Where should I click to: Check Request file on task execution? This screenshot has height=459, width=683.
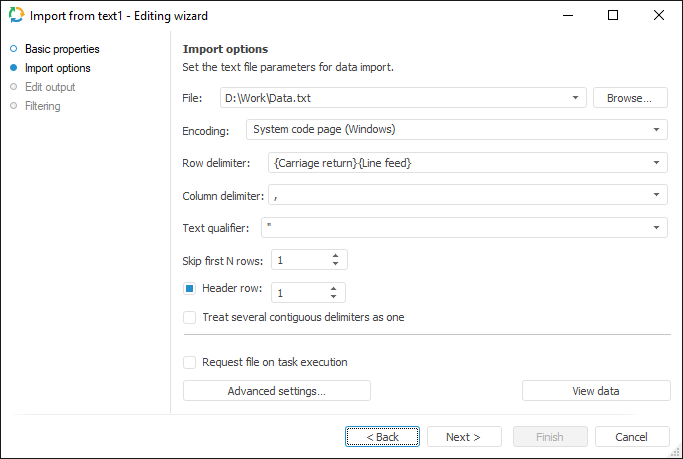[189, 362]
